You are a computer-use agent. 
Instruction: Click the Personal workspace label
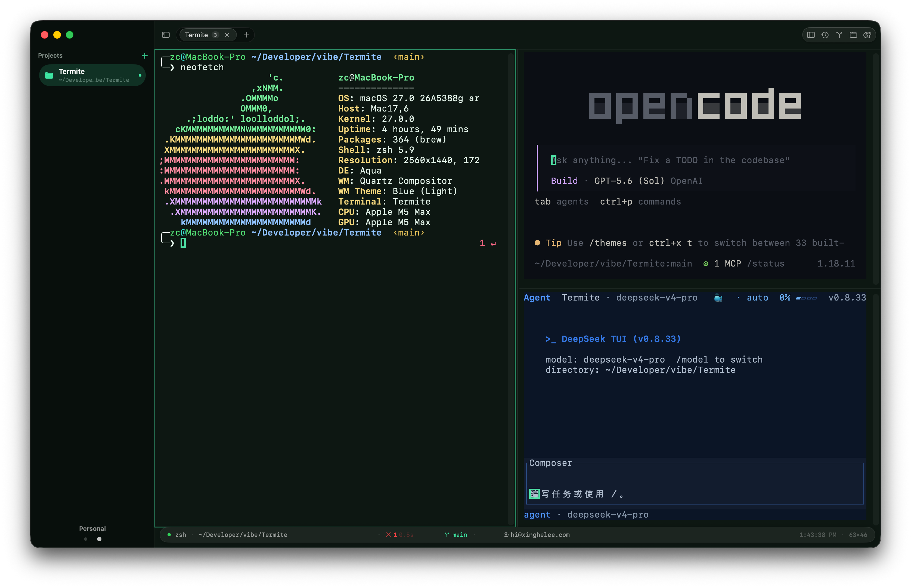[x=92, y=528]
